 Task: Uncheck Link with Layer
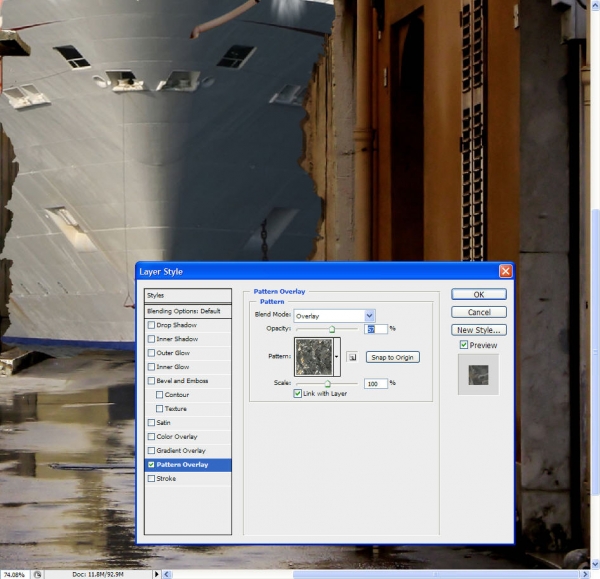(297, 393)
